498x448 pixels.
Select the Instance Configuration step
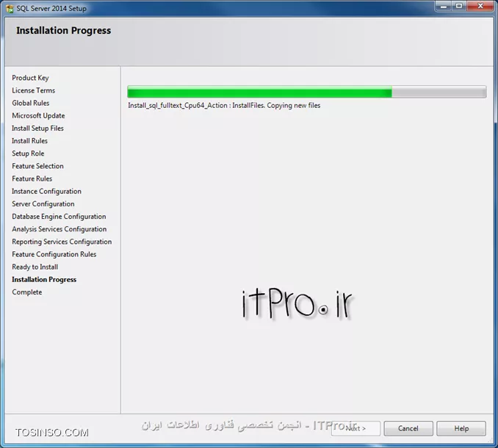[46, 191]
